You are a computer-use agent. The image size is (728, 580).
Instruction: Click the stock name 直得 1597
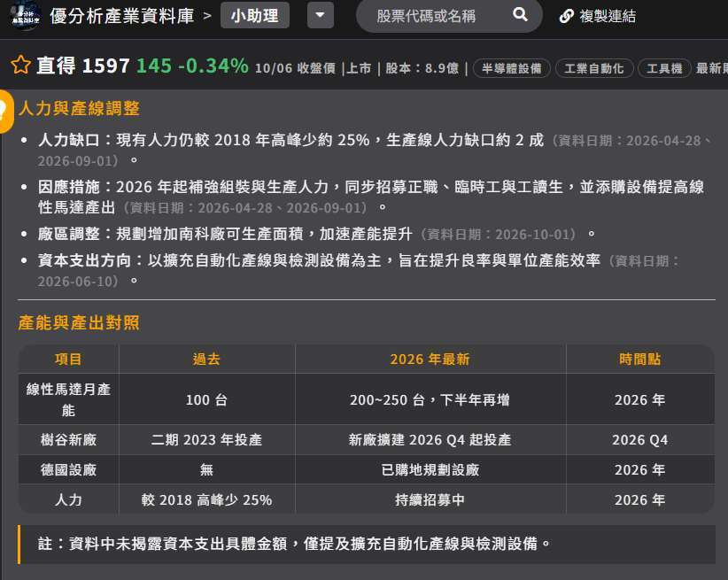coord(83,66)
